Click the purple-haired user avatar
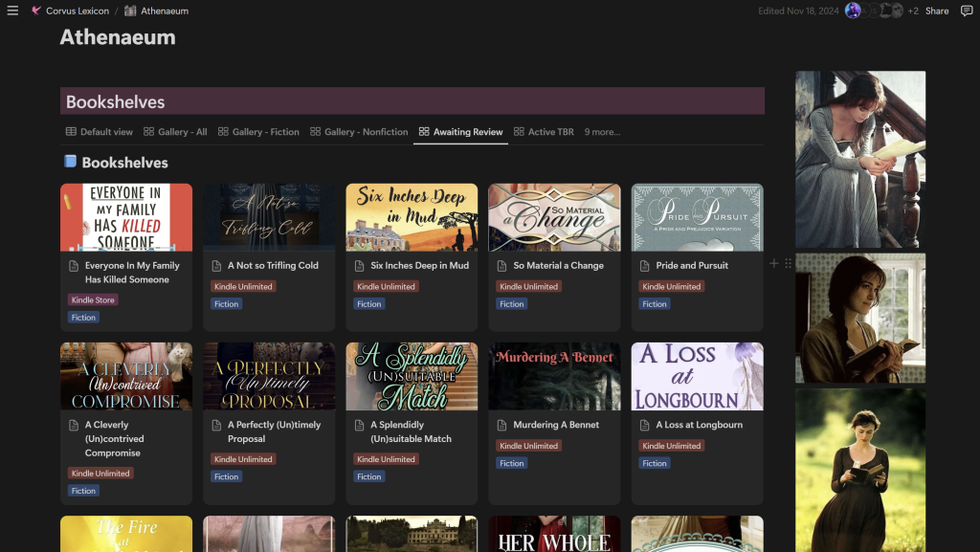980x552 pixels. tap(853, 11)
